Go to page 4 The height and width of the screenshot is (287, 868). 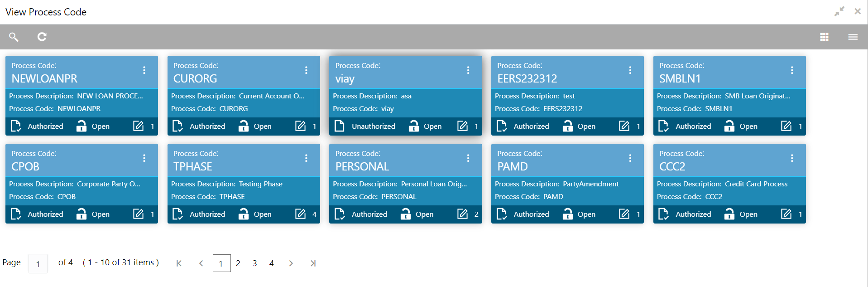pos(272,263)
